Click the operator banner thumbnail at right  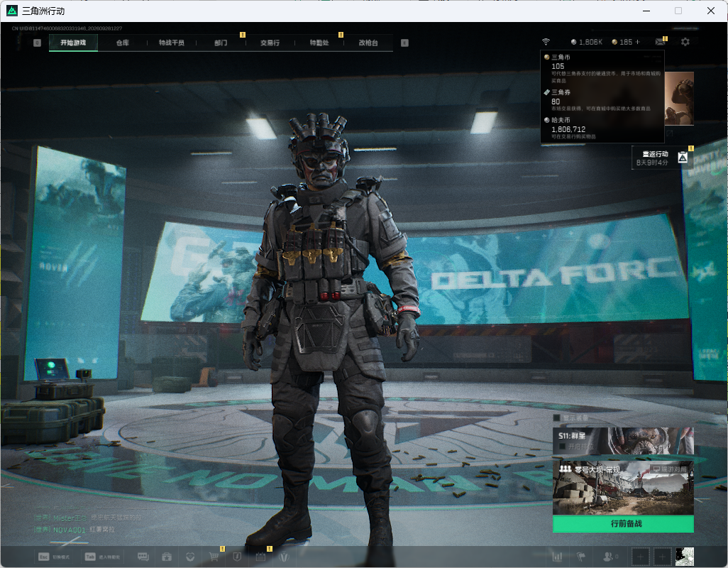click(679, 99)
